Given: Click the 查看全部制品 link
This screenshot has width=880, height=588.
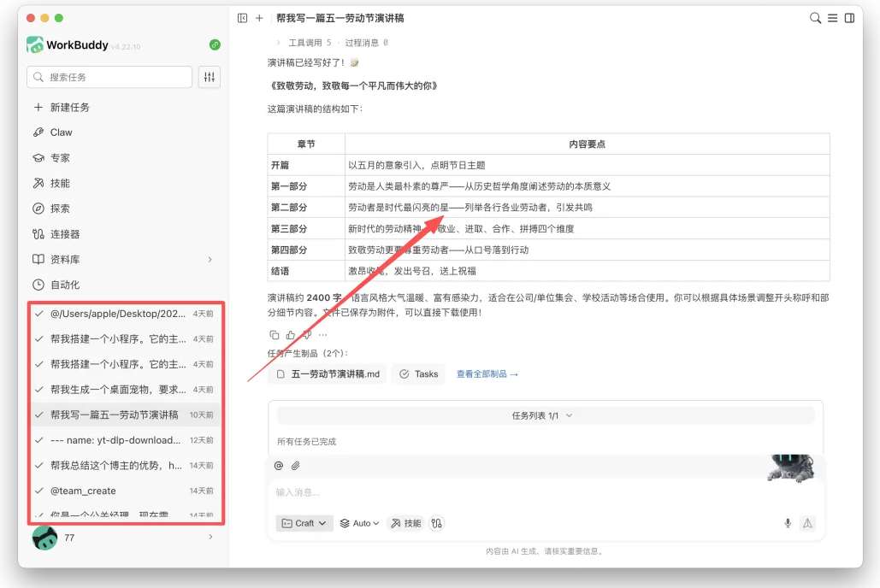Looking at the screenshot, I should 487,373.
